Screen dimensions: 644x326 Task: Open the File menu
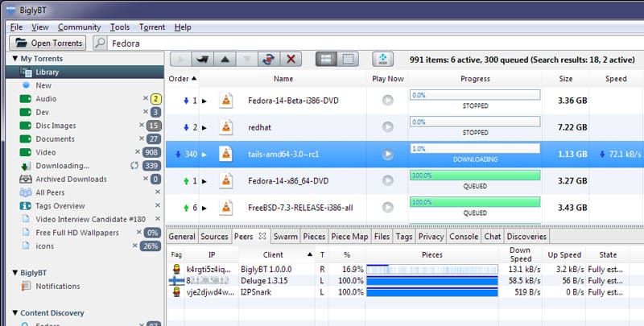click(x=16, y=27)
